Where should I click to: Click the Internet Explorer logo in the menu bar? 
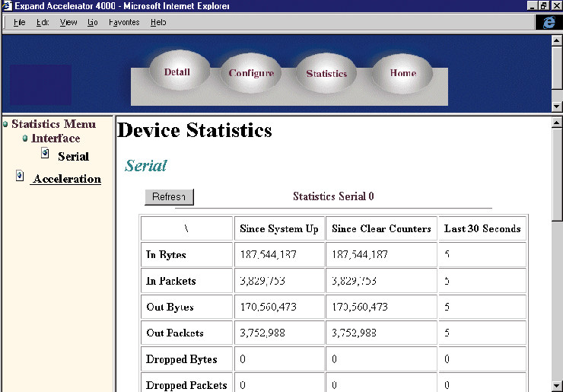click(547, 22)
